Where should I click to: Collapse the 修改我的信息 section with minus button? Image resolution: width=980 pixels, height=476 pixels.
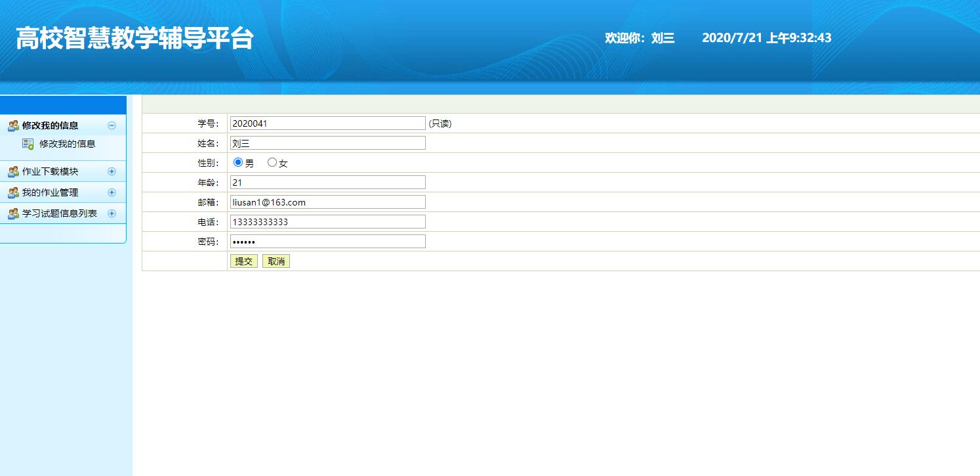(112, 125)
